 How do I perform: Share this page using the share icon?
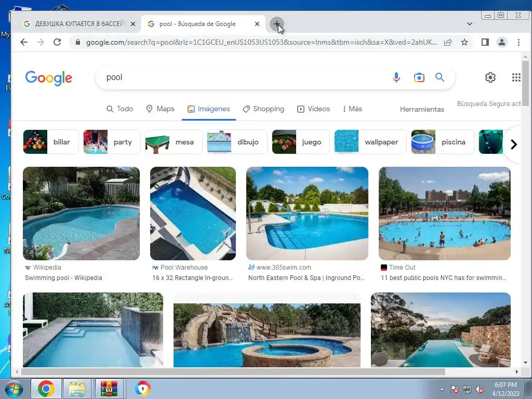point(448,42)
